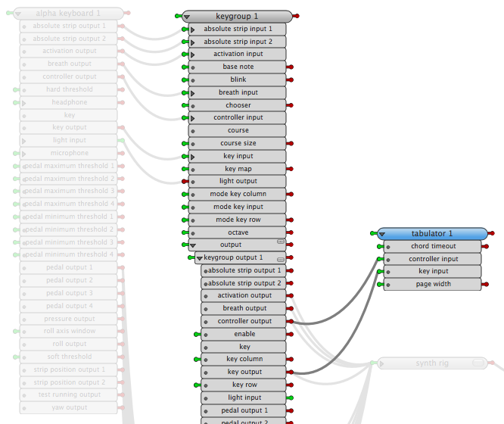Click the red output port of mode key row
504x424 pixels.
point(290,220)
